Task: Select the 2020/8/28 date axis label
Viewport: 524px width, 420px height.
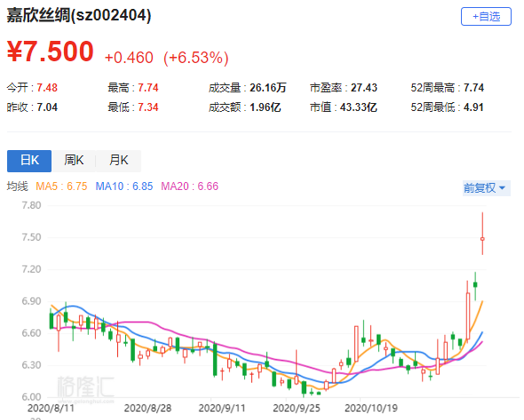Action: [x=147, y=408]
